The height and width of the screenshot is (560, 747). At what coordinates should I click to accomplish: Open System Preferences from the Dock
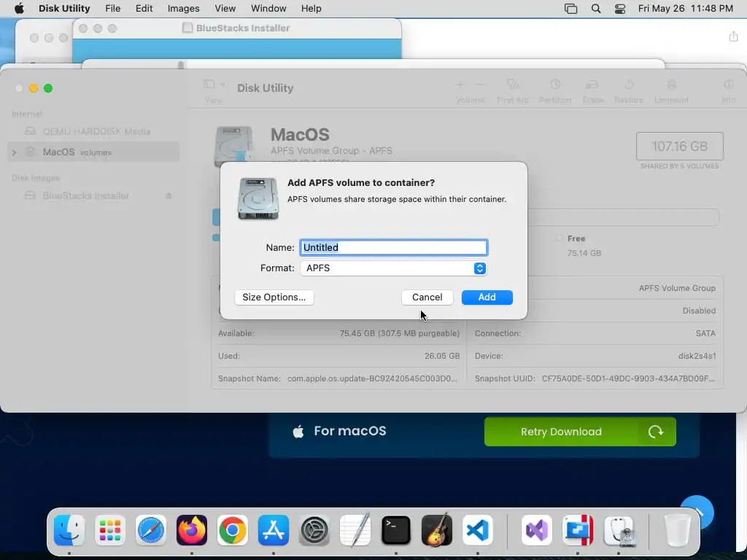click(314, 530)
